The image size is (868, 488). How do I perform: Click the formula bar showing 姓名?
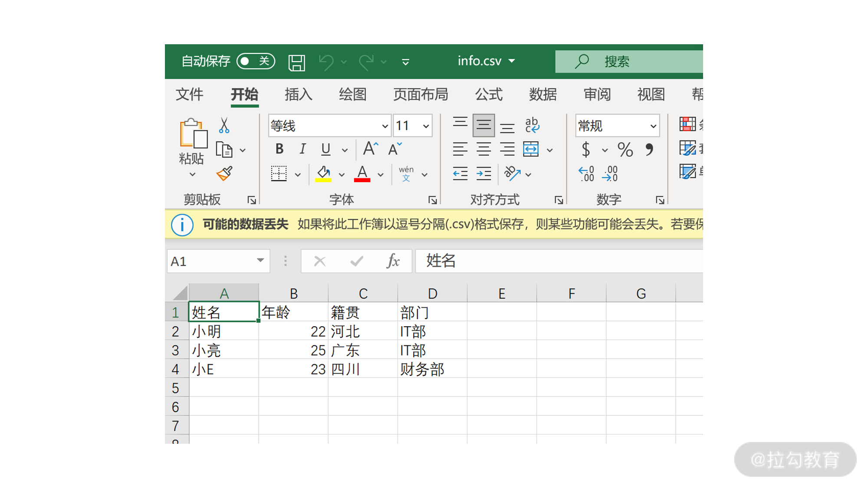tap(559, 261)
